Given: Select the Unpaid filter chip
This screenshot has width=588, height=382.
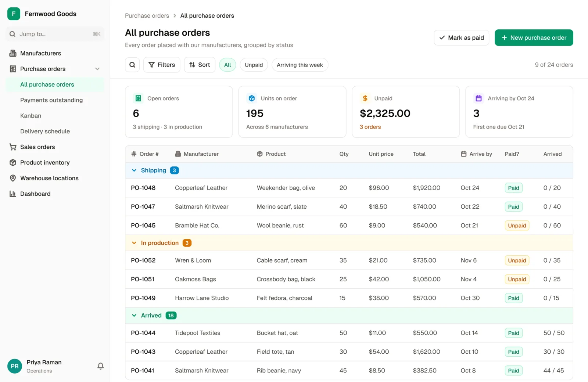Looking at the screenshot, I should (x=254, y=65).
